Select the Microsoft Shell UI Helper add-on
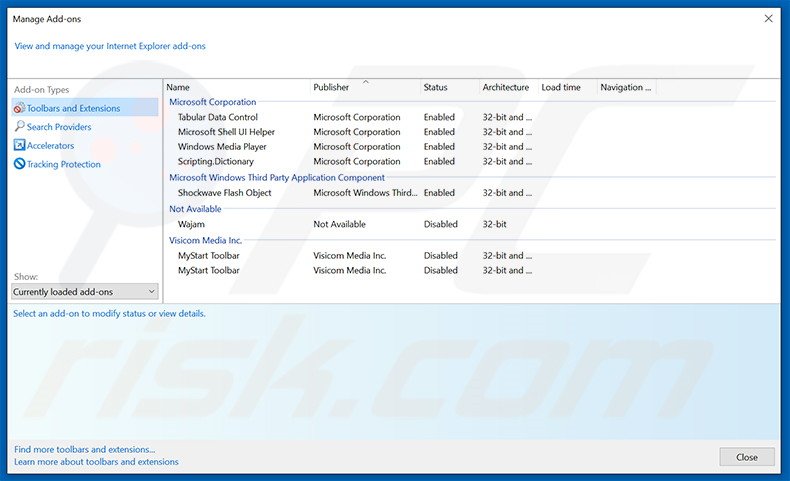The image size is (790, 481). click(226, 132)
